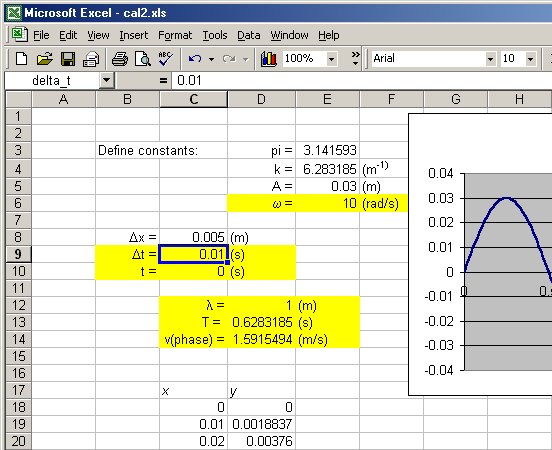
Task: Select the T value cell 0.6283185
Action: click(x=262, y=322)
